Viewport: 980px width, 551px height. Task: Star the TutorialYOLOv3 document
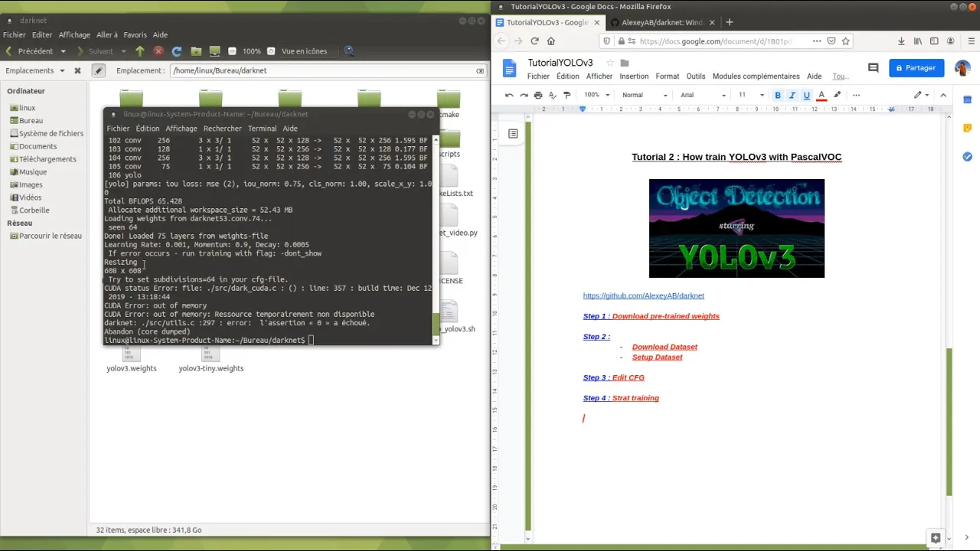click(x=610, y=63)
